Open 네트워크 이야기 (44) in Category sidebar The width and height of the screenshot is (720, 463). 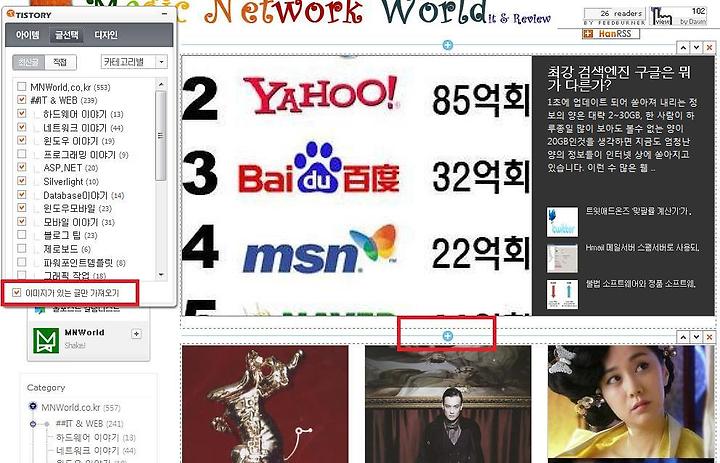96,451
